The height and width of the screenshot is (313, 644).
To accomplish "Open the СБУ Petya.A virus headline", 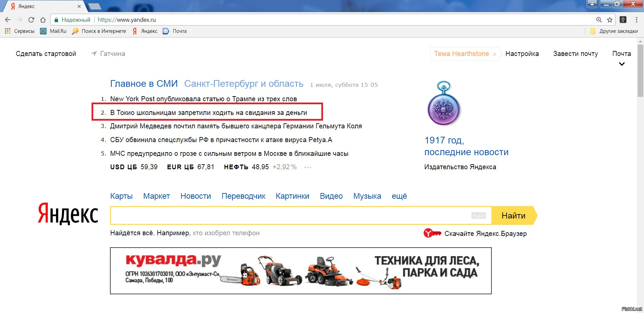I will coord(221,140).
